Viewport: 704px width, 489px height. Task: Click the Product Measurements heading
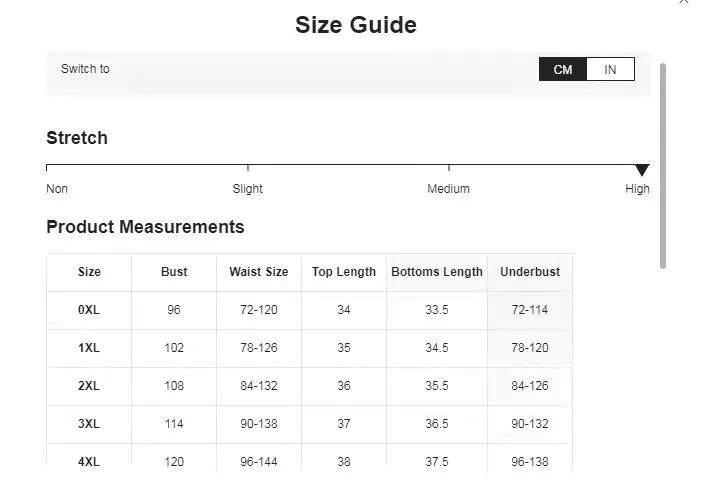click(145, 227)
